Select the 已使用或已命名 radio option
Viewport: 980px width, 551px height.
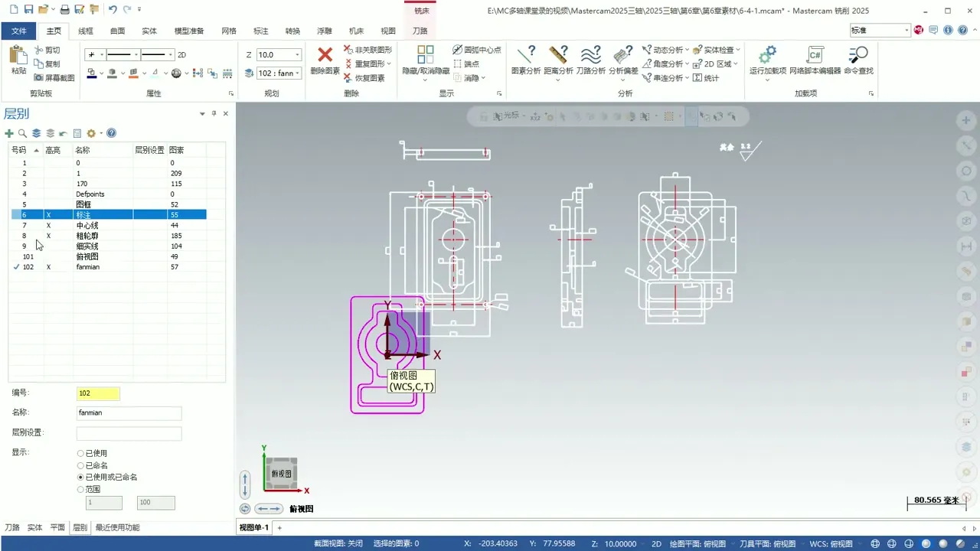(x=80, y=478)
